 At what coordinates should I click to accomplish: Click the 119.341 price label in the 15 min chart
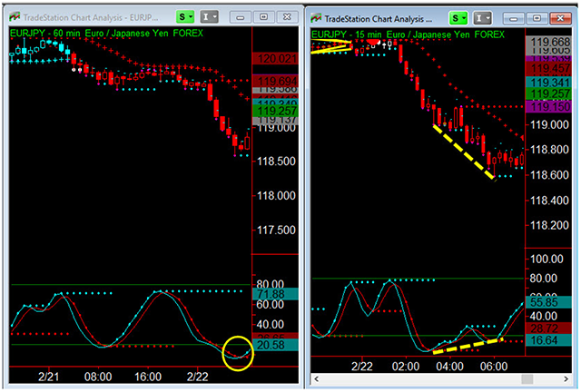(x=548, y=82)
